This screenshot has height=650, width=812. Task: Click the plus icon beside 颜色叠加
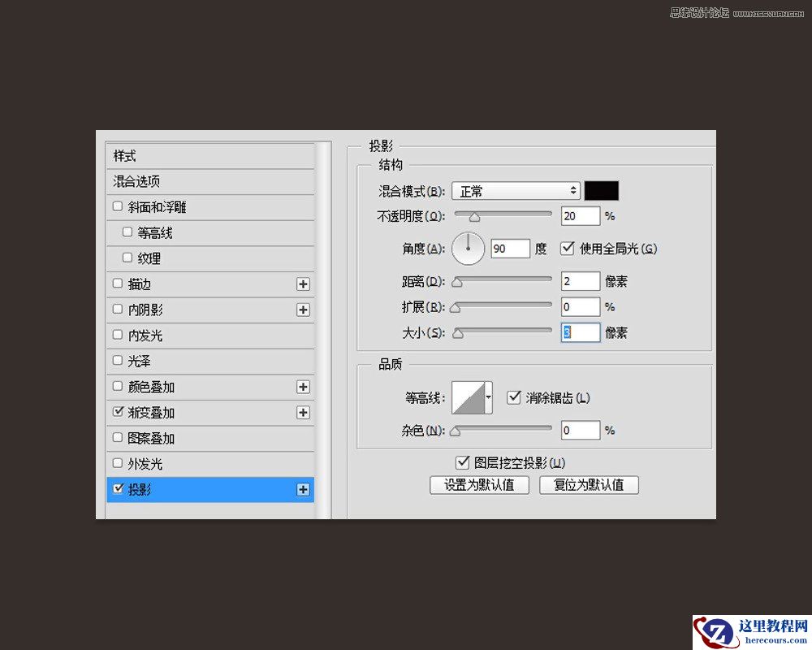[302, 387]
